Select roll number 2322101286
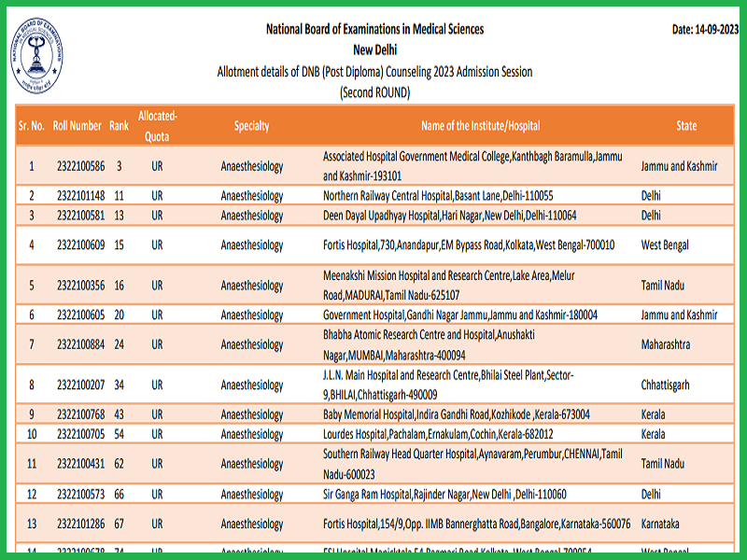747x560 pixels. click(81, 524)
